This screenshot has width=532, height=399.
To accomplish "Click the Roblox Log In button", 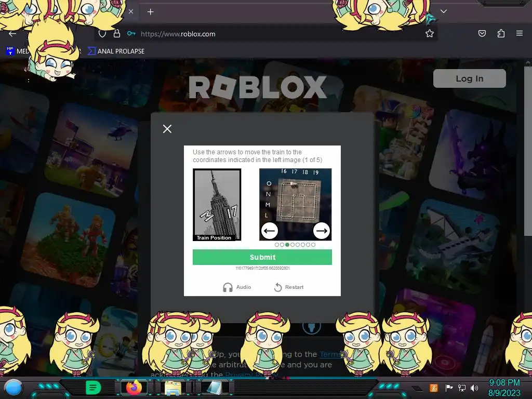I will point(470,78).
